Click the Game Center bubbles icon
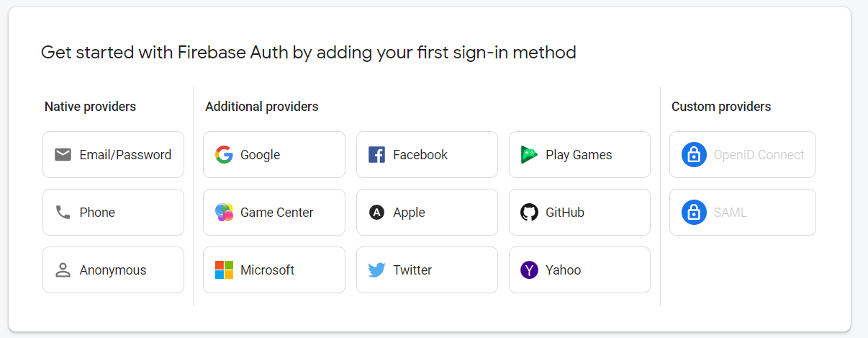Image resolution: width=868 pixels, height=338 pixels. [x=224, y=212]
